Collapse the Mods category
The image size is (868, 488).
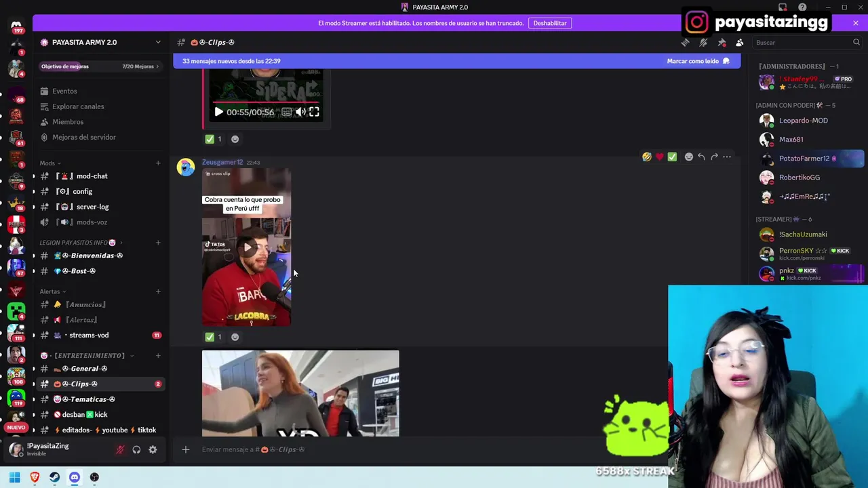pos(50,163)
